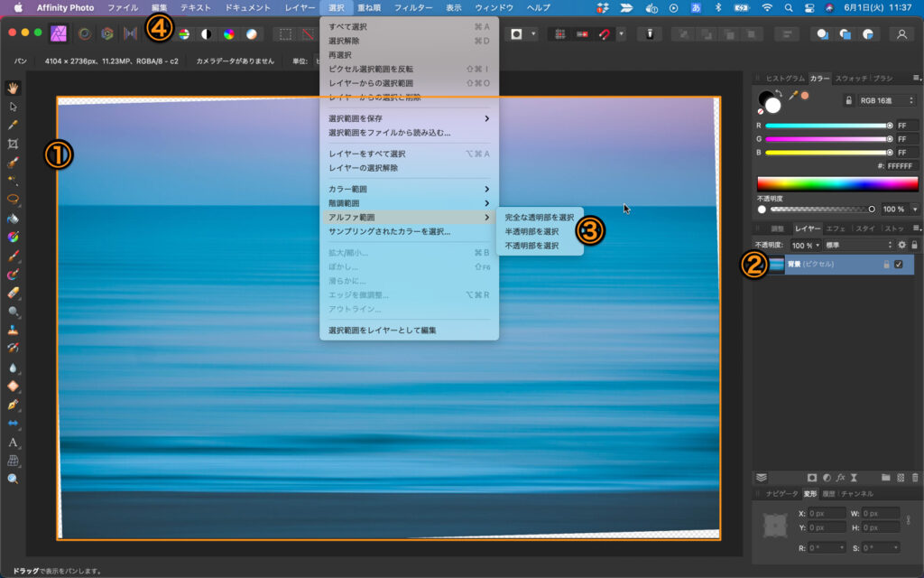Select the Flood Fill bucket tool
The width and height of the screenshot is (924, 578).
(x=14, y=219)
